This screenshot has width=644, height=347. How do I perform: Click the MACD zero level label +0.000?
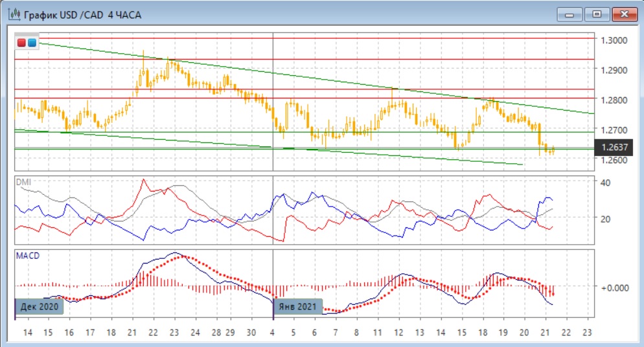(614, 287)
